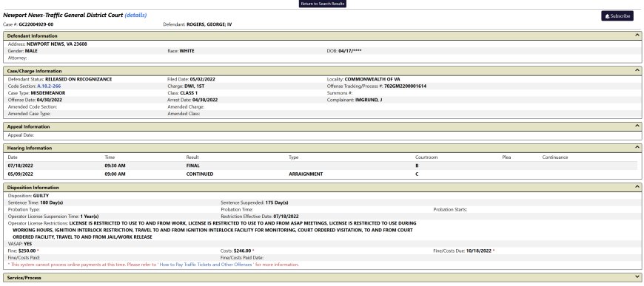Click the 05/09/2022 hearing date row
Screen dimensions: 644x286
click(322, 174)
